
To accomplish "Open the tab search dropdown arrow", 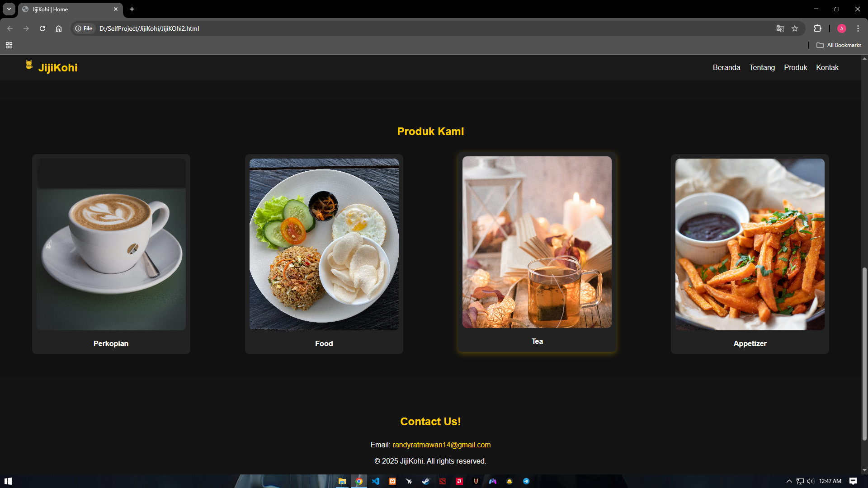I will click(9, 9).
